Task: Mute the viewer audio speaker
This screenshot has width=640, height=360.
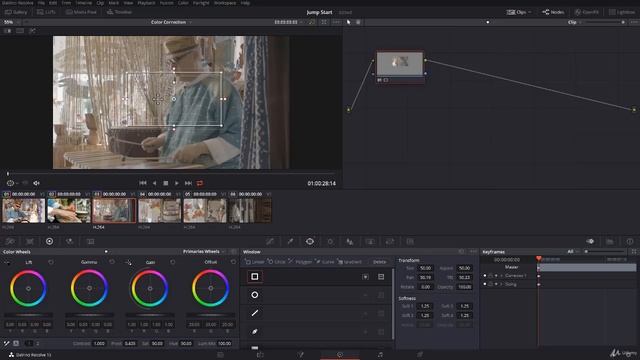Action: pyautogui.click(x=36, y=184)
